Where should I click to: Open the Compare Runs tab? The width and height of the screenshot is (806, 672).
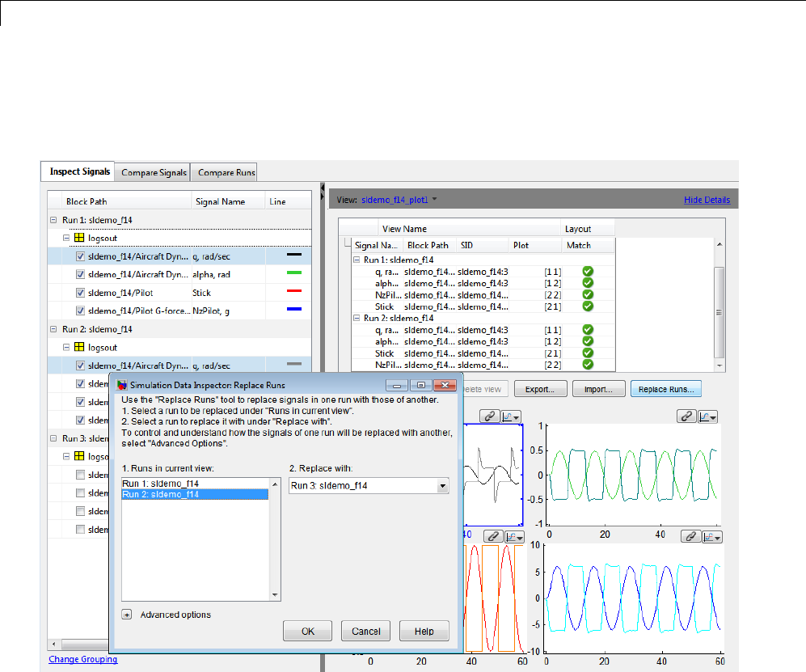226,172
